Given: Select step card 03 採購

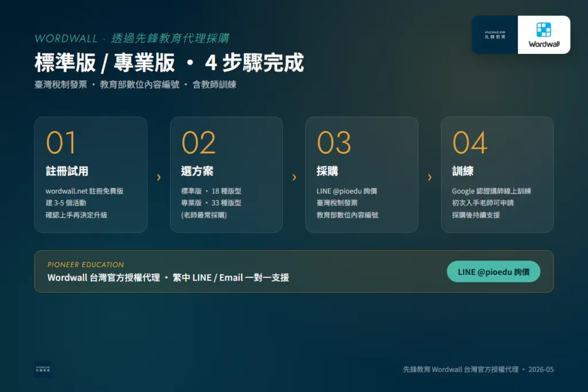Looking at the screenshot, I should coord(362,174).
